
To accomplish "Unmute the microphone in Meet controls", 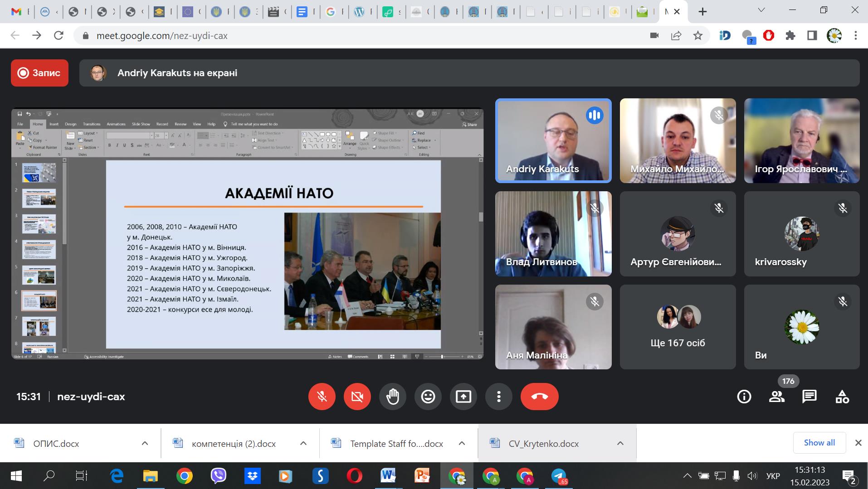I will [x=322, y=397].
